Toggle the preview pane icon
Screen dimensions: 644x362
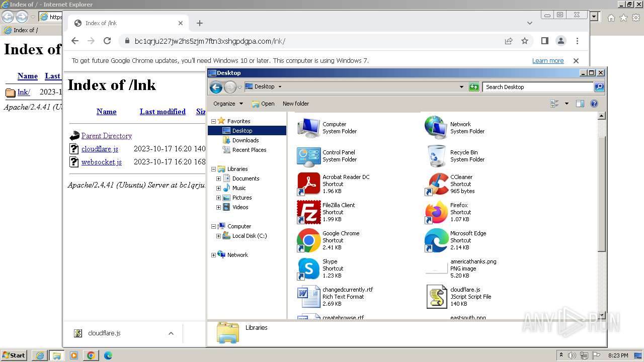(580, 104)
